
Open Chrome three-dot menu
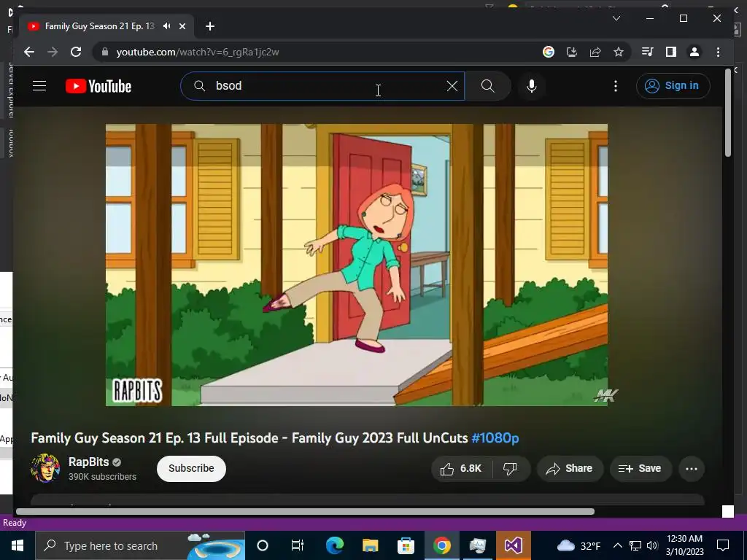click(718, 52)
